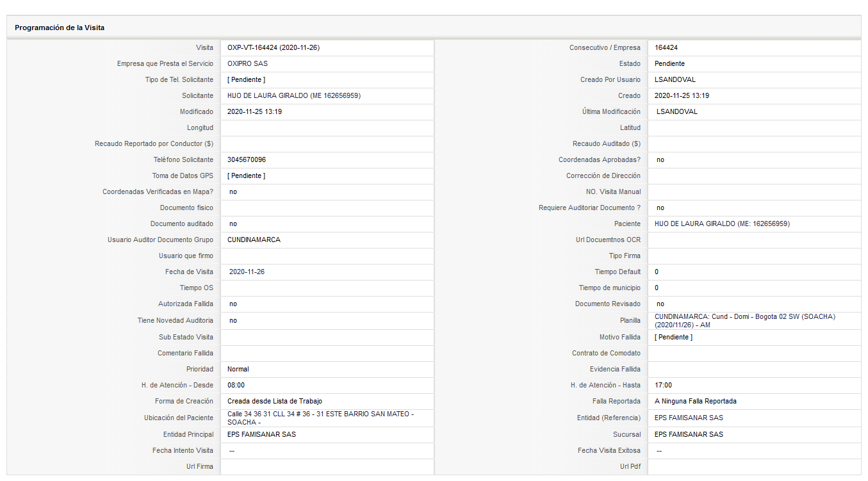Viewport: 868px width, 481px height.
Task: Click Sucursal value EPS FAMISANAR SAS
Action: pos(689,435)
